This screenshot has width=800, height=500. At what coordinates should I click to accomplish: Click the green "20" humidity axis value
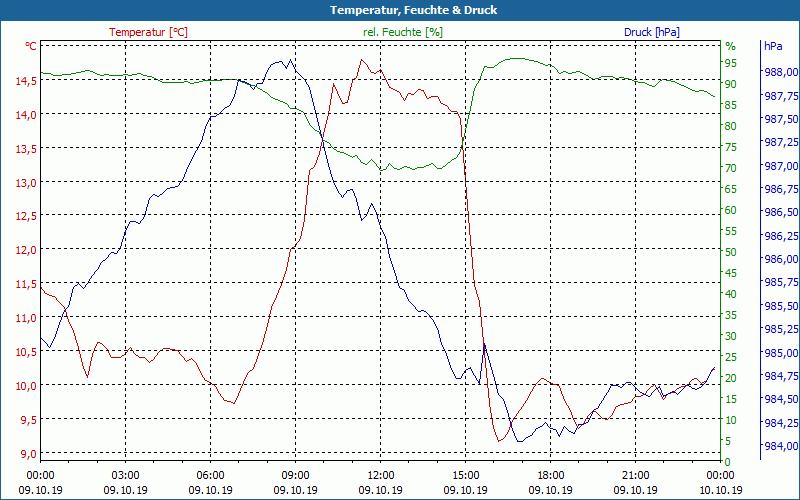point(731,378)
